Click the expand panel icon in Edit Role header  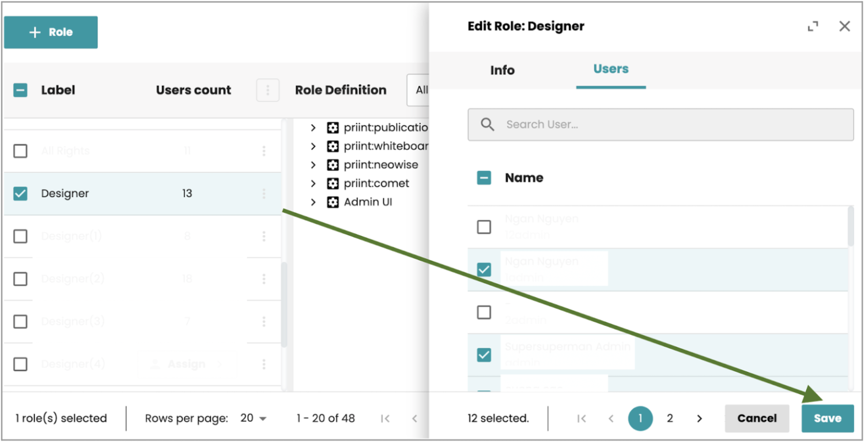coord(813,27)
